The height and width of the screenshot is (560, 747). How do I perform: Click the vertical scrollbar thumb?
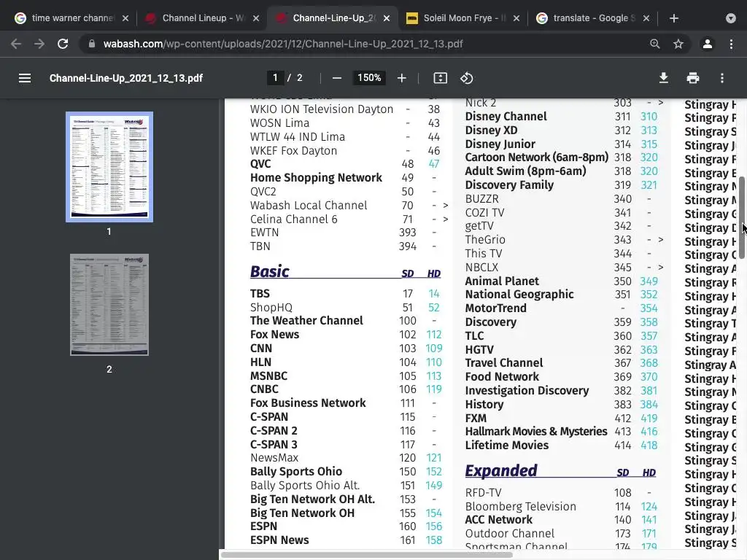742,217
